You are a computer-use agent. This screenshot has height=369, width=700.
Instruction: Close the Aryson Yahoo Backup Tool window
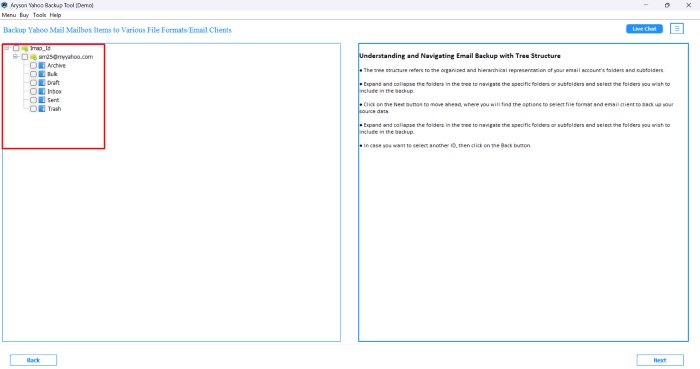point(688,5)
